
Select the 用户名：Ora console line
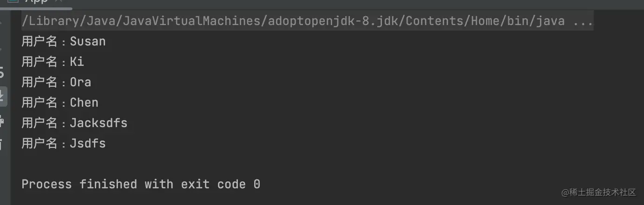point(56,82)
